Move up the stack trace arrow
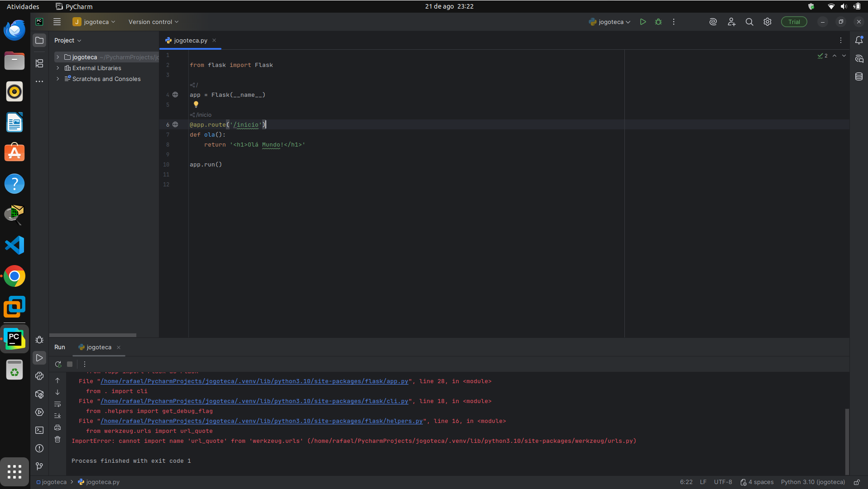 [58, 380]
